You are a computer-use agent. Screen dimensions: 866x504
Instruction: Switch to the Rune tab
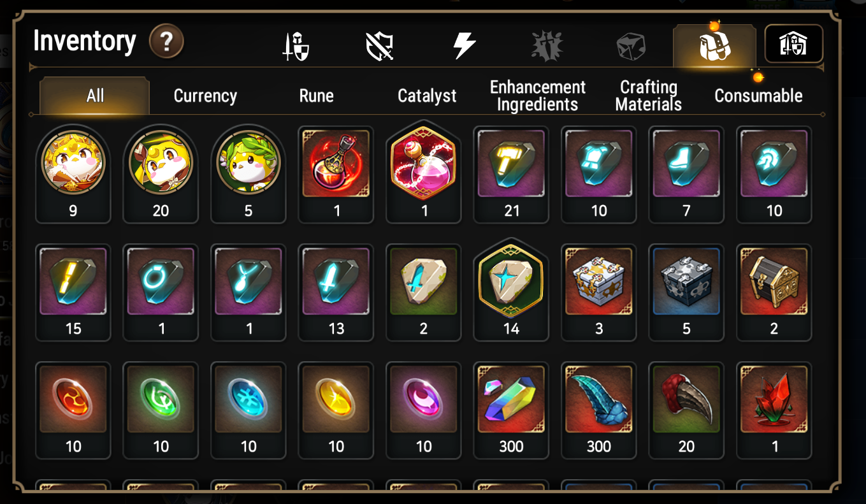pos(316,96)
